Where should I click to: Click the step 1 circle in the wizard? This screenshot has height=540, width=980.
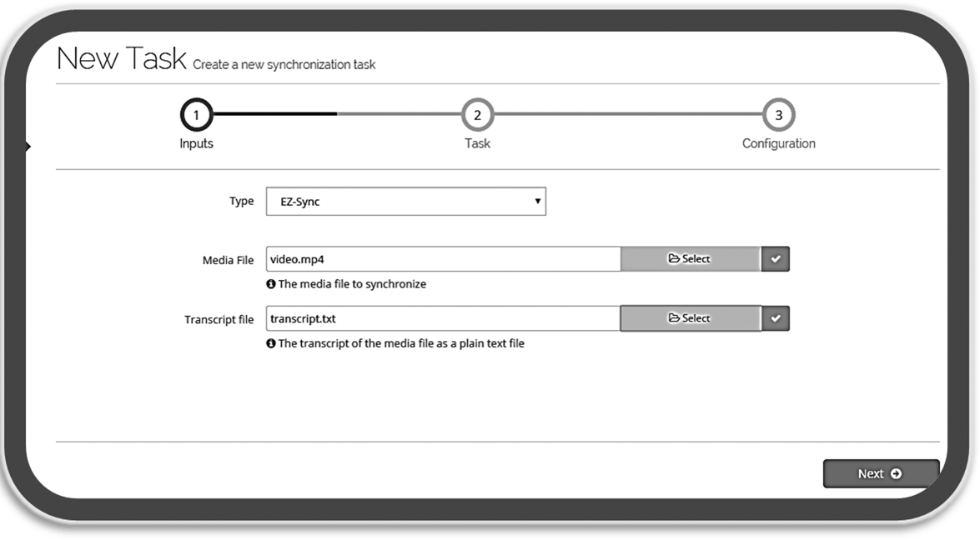pyautogui.click(x=196, y=115)
